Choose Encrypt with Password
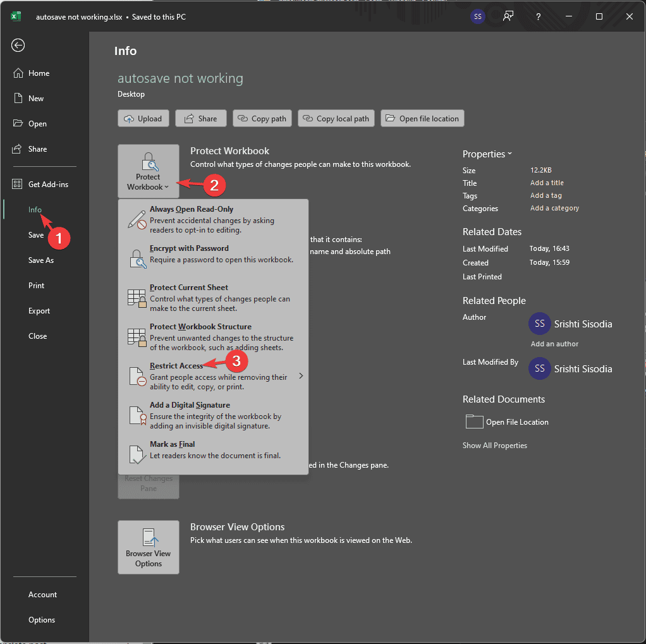646x644 pixels. tap(214, 258)
